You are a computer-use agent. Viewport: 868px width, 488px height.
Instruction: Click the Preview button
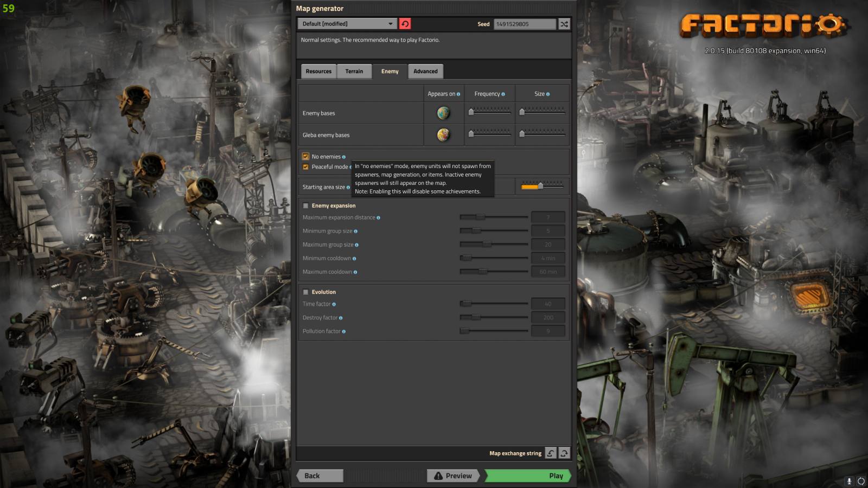coord(453,476)
